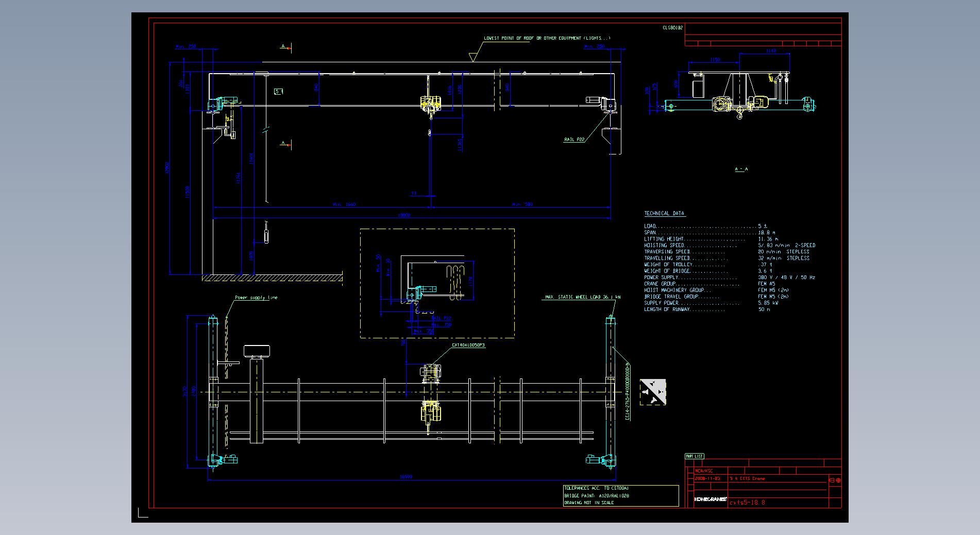
Task: Click the Power supply line label
Action: [x=256, y=298]
